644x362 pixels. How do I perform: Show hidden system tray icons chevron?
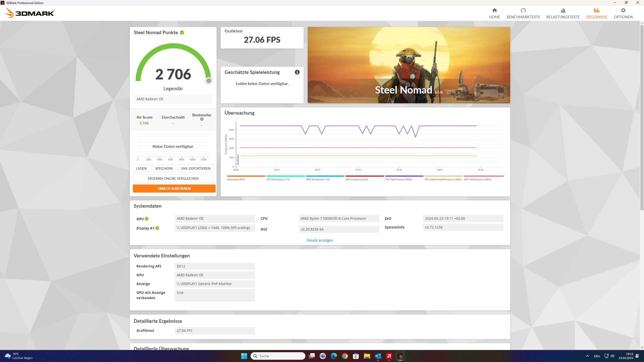(x=587, y=356)
